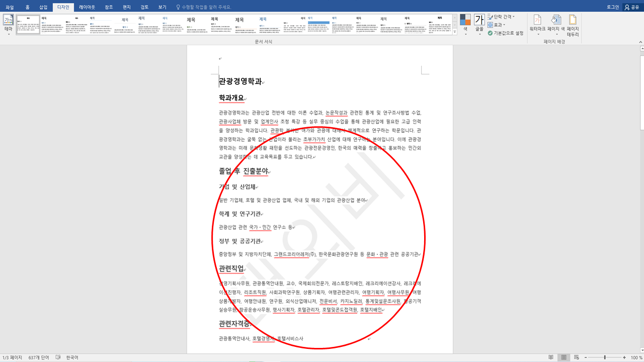Click the 1/3 페이지 page indicator
The width and height of the screenshot is (644, 362).
click(13, 357)
